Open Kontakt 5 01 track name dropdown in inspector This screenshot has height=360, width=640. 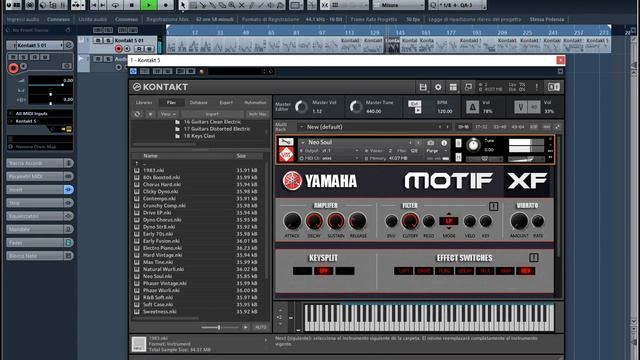pyautogui.click(x=39, y=45)
